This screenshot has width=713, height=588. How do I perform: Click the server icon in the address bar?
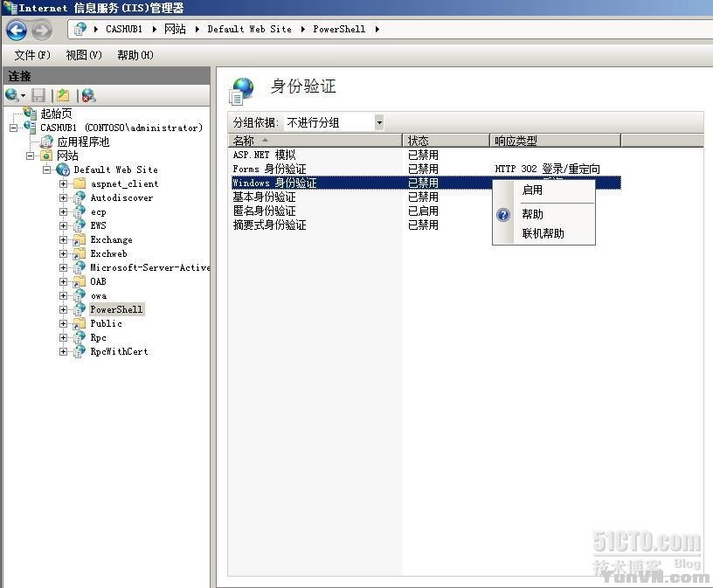point(80,29)
